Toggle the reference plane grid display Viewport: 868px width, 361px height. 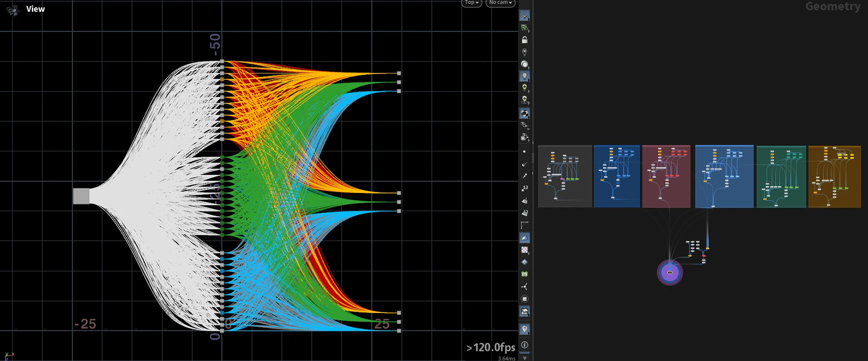coord(525,16)
